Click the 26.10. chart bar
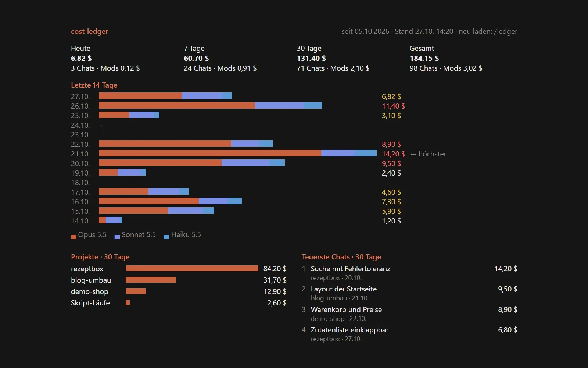 click(x=210, y=105)
